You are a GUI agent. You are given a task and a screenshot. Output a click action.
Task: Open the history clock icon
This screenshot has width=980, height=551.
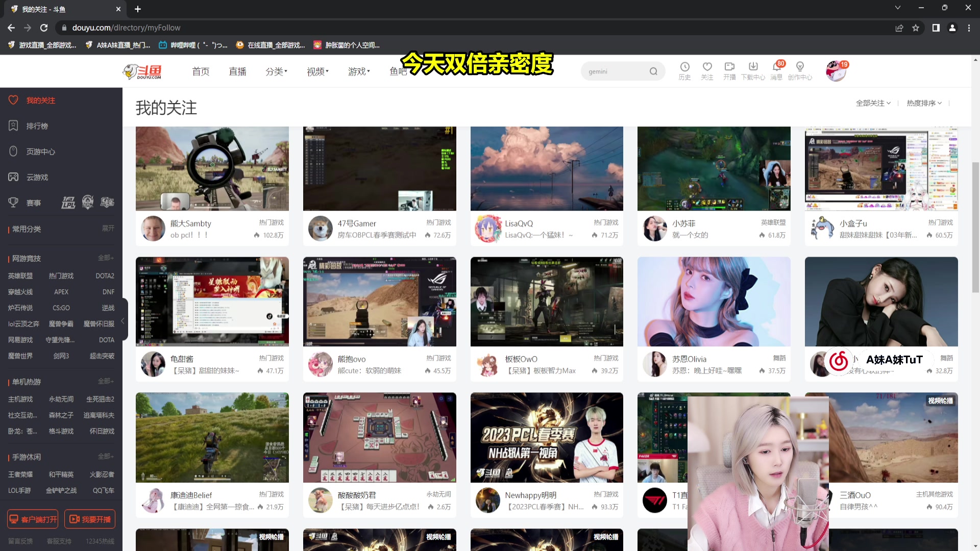(x=684, y=67)
